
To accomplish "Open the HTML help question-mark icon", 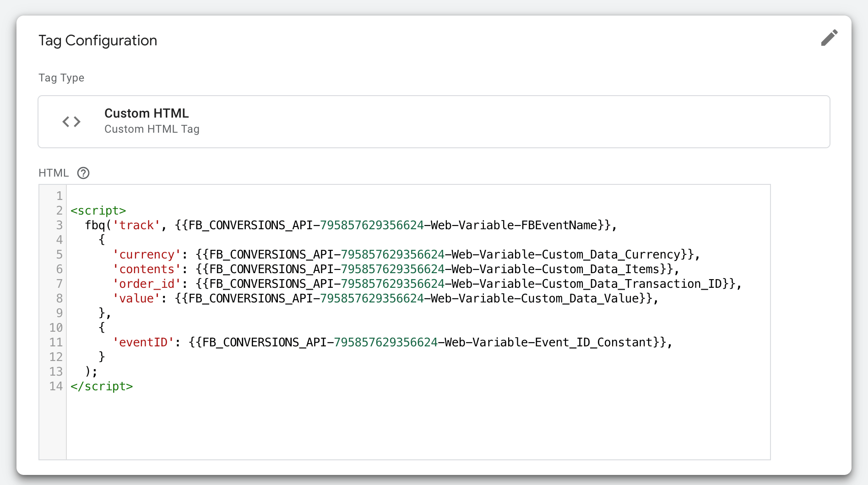I will 83,173.
